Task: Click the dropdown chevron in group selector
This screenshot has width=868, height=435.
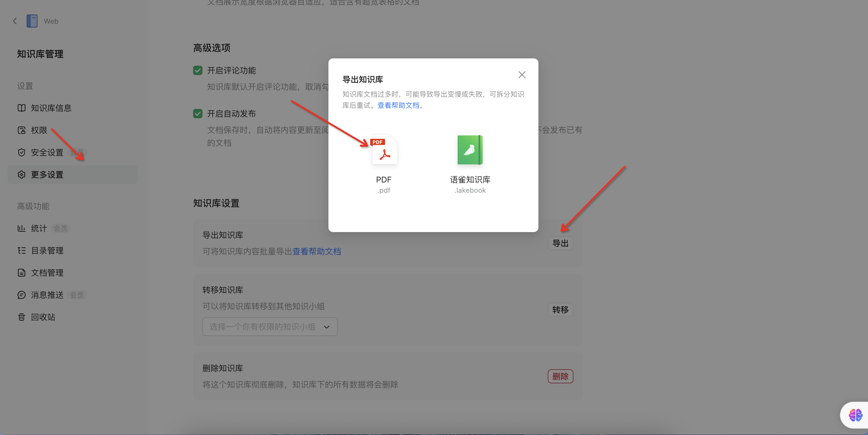Action: 326,327
